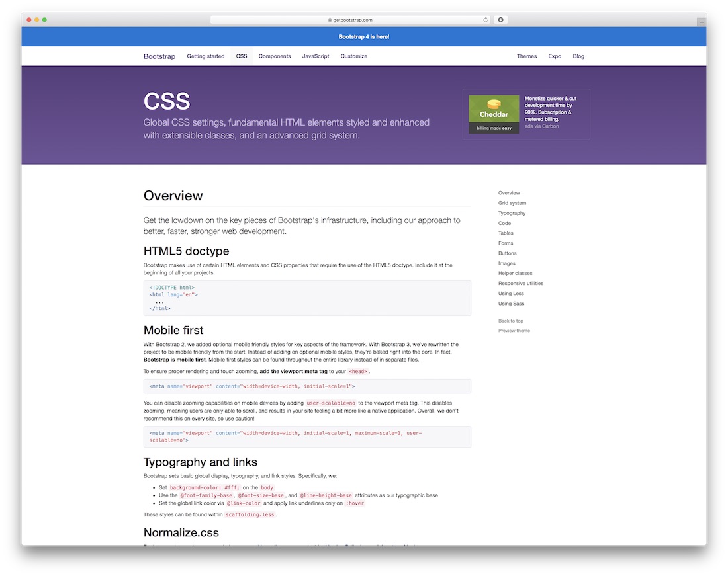Click the maximum-scale=1 meta code block
This screenshot has height=576, width=728.
307,437
